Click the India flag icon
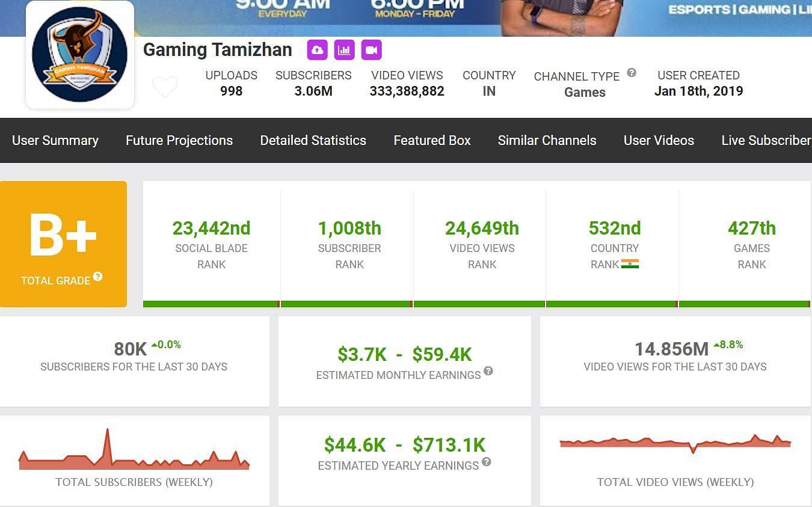Image resolution: width=812 pixels, height=507 pixels. pos(630,264)
